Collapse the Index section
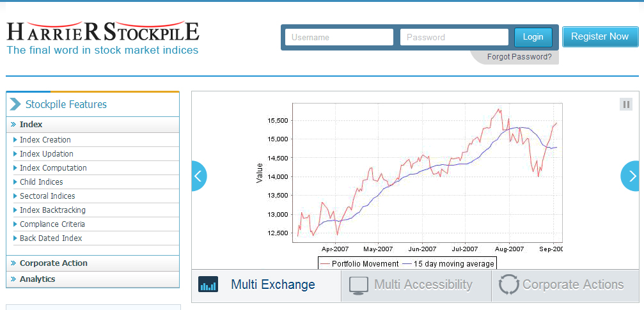644x310 pixels. [93, 125]
